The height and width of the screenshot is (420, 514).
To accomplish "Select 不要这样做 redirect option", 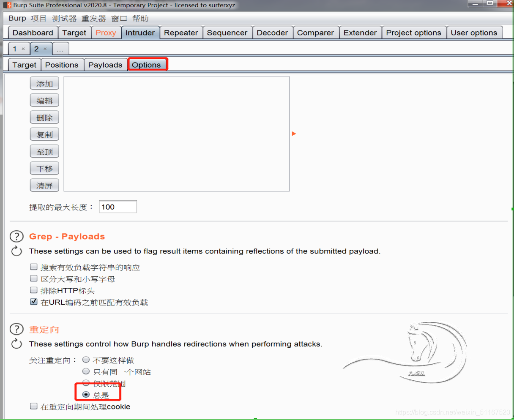I will coord(86,360).
